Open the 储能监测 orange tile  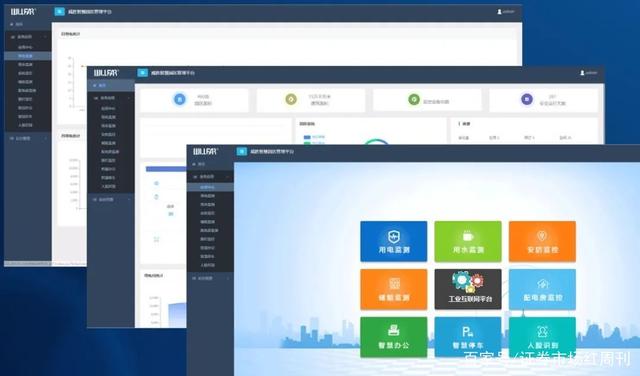point(393,289)
